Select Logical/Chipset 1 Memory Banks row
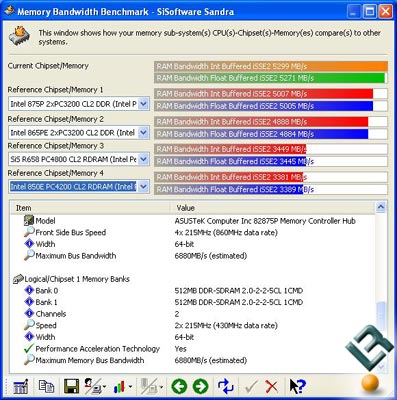Image resolution: width=397 pixels, height=400 pixels. coord(192,279)
